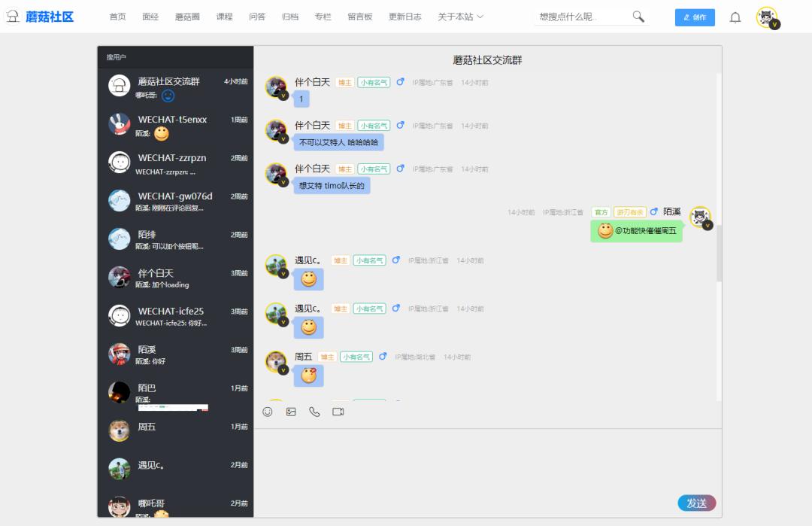Switch to the 面经 menu item
Viewport: 812px width, 526px height.
150,16
